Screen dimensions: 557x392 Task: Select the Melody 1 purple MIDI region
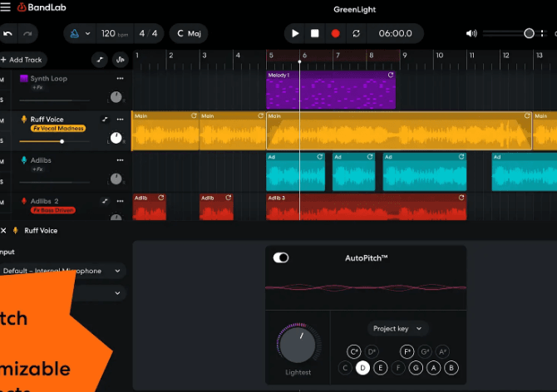(331, 90)
